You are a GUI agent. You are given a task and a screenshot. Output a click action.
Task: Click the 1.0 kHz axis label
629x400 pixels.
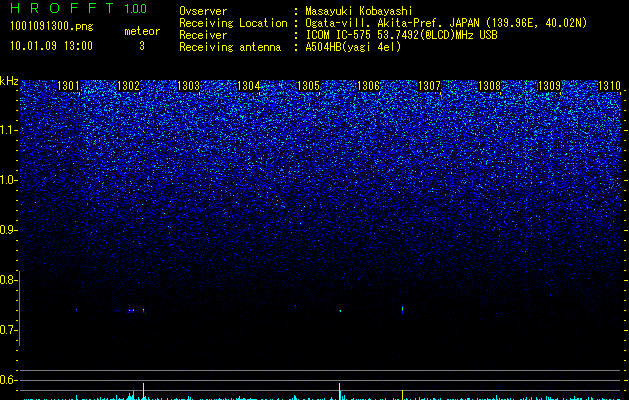[8, 180]
